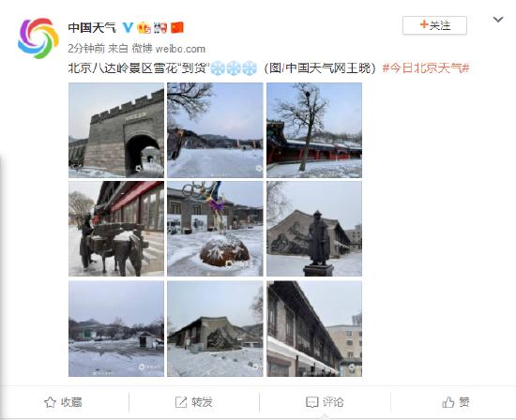The height and width of the screenshot is (420, 516).
Task: Open the 中国天气 profile avatar
Action: tap(38, 38)
